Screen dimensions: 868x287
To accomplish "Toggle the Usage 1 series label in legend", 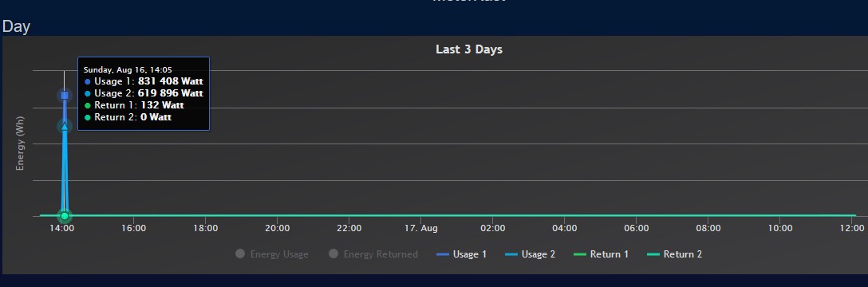I will [469, 254].
